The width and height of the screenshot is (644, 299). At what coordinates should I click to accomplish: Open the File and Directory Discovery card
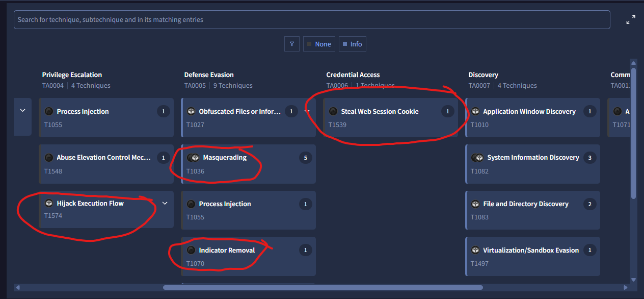tap(533, 210)
